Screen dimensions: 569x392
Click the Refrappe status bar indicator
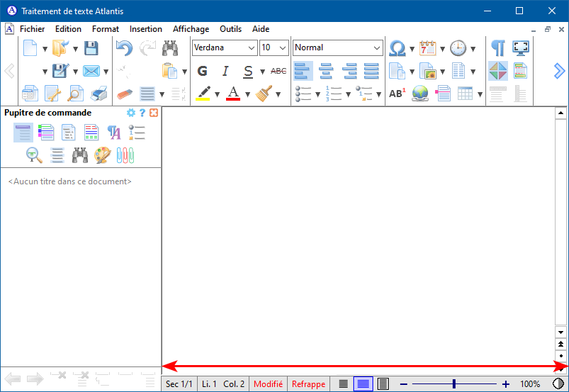[x=308, y=384]
